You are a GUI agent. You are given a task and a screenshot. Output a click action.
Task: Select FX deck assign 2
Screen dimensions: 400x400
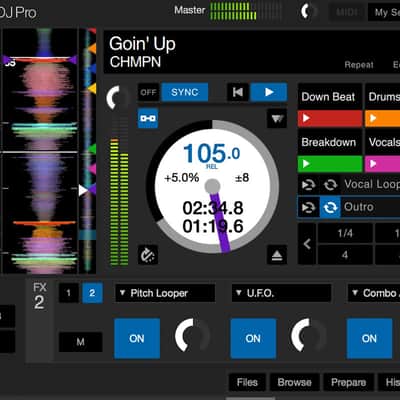click(92, 293)
